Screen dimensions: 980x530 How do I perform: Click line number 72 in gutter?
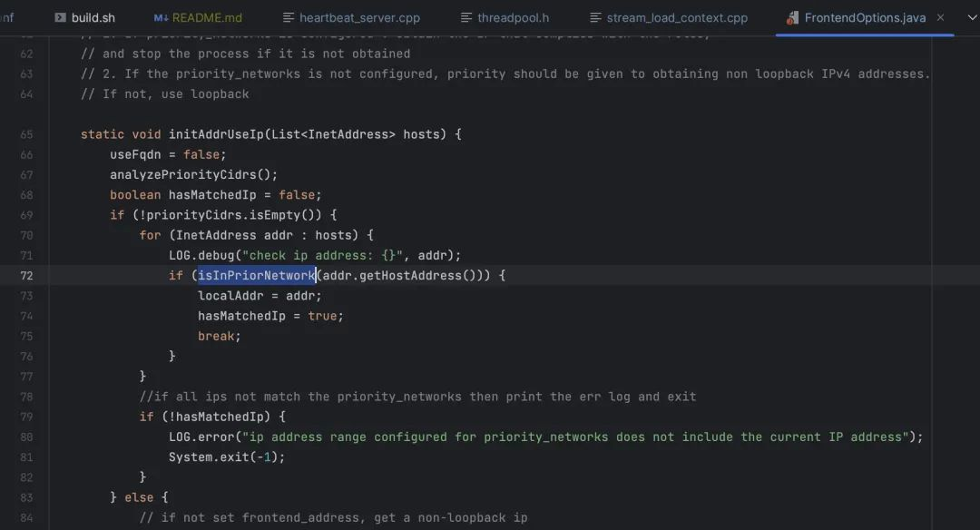tap(26, 276)
